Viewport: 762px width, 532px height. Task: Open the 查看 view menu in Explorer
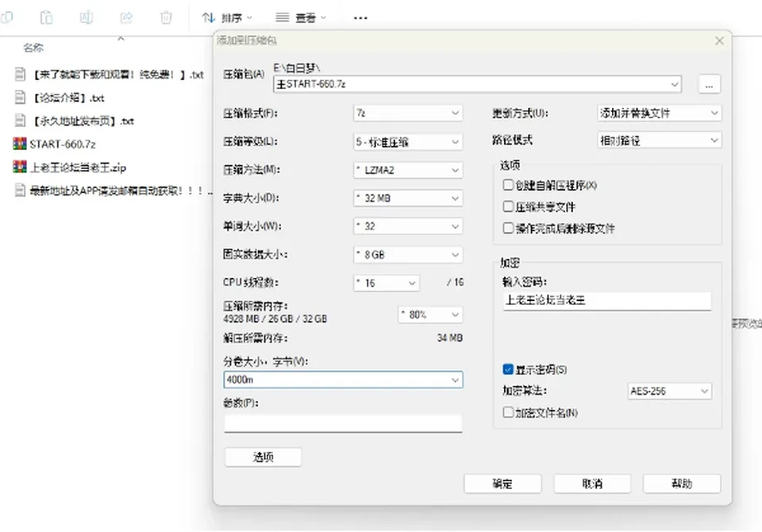click(300, 18)
